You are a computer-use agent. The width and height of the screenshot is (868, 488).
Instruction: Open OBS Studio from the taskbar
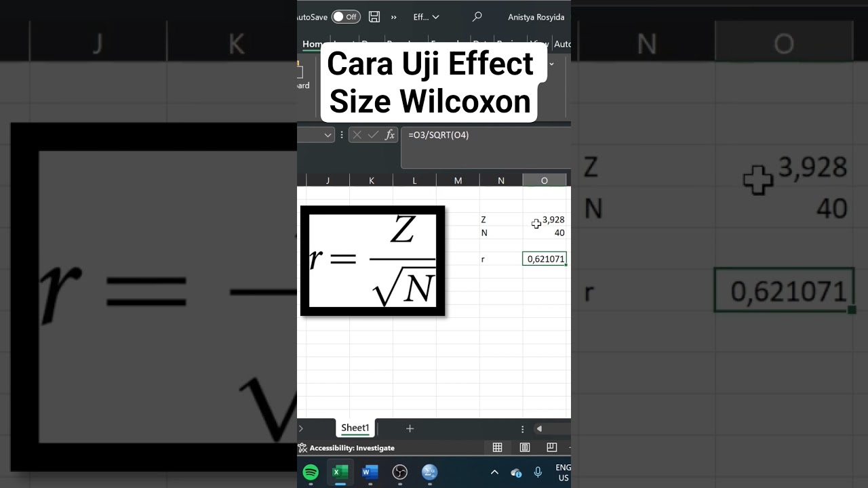tap(399, 472)
